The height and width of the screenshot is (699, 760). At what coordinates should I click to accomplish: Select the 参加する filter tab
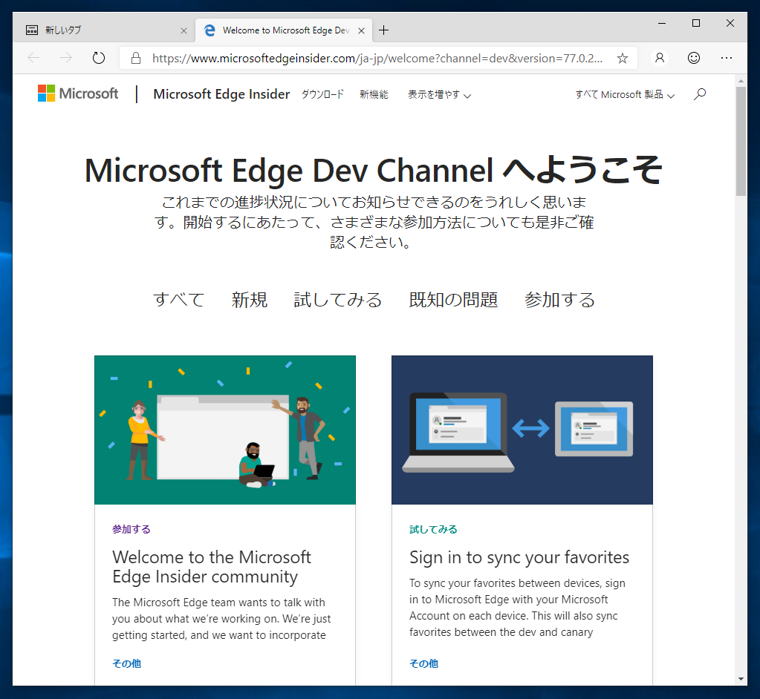[560, 300]
